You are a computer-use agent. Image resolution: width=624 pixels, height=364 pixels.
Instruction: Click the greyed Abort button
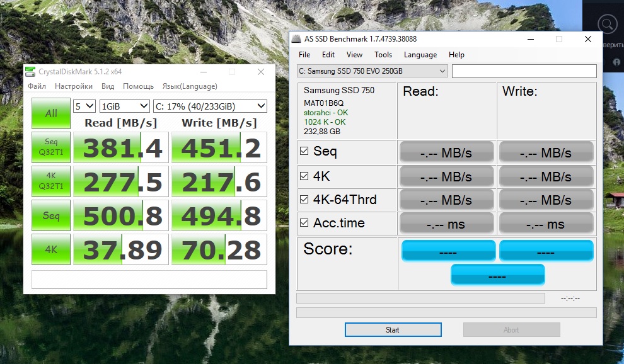[x=511, y=330]
